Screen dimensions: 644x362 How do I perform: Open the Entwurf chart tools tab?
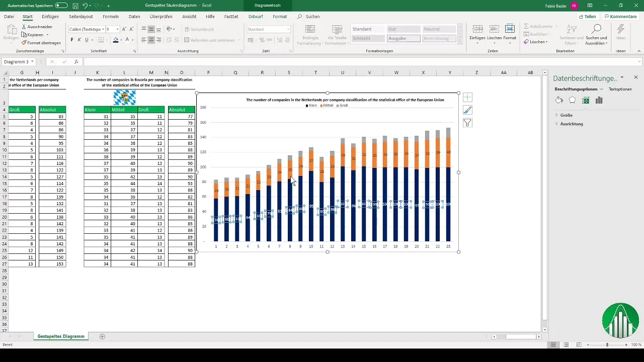point(256,17)
